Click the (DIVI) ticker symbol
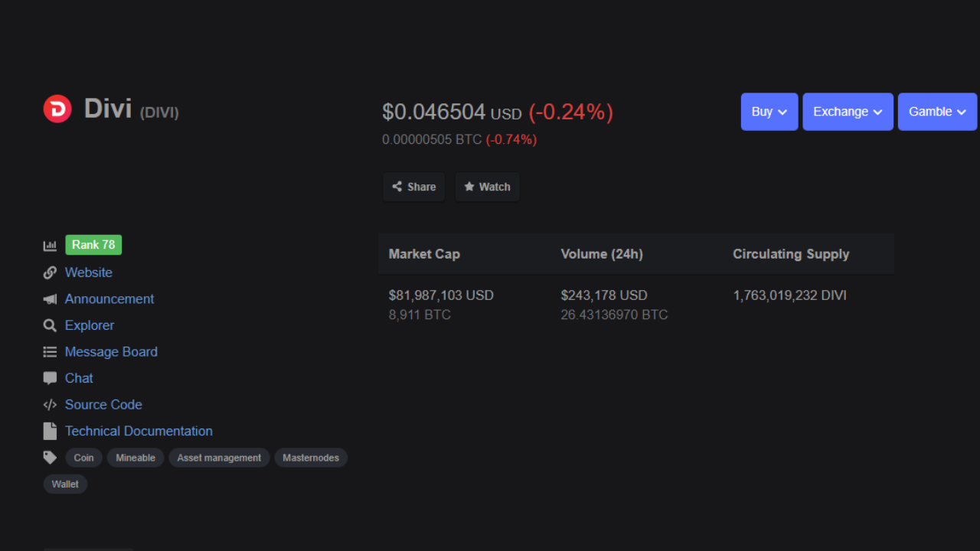 tap(159, 112)
